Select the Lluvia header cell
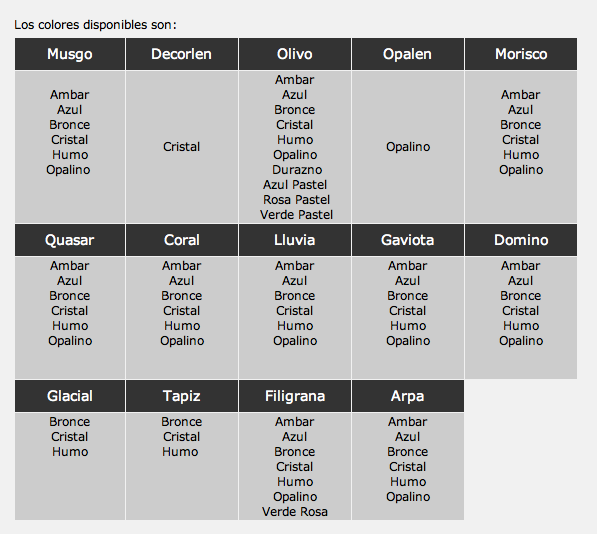The image size is (597, 534). click(x=295, y=240)
